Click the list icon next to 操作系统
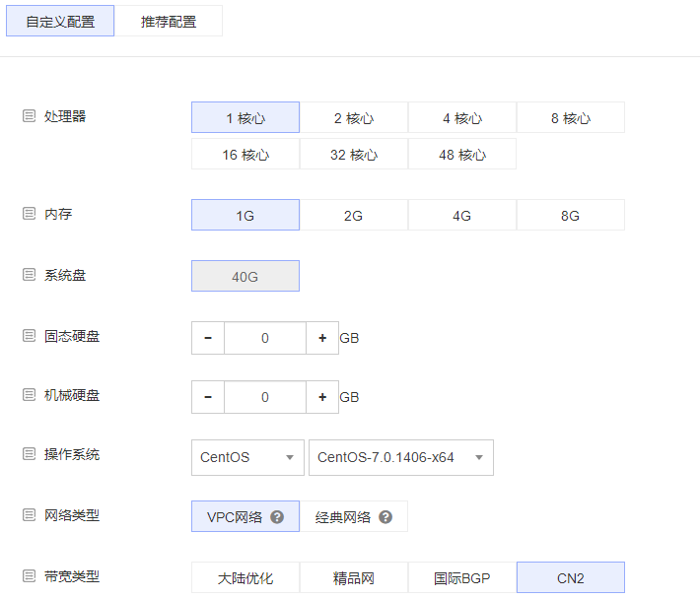The height and width of the screenshot is (599, 700). [x=29, y=454]
